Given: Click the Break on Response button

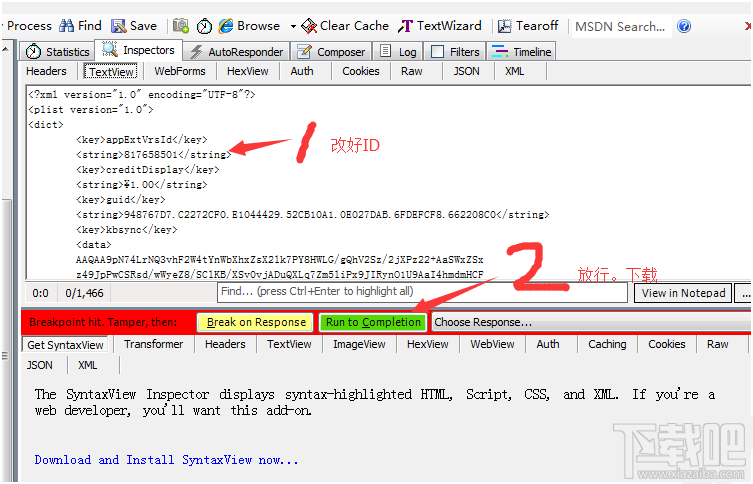Looking at the screenshot, I should (255, 322).
